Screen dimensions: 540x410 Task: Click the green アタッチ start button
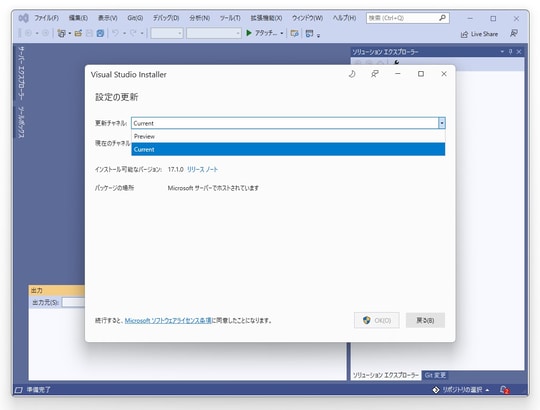pyautogui.click(x=262, y=33)
